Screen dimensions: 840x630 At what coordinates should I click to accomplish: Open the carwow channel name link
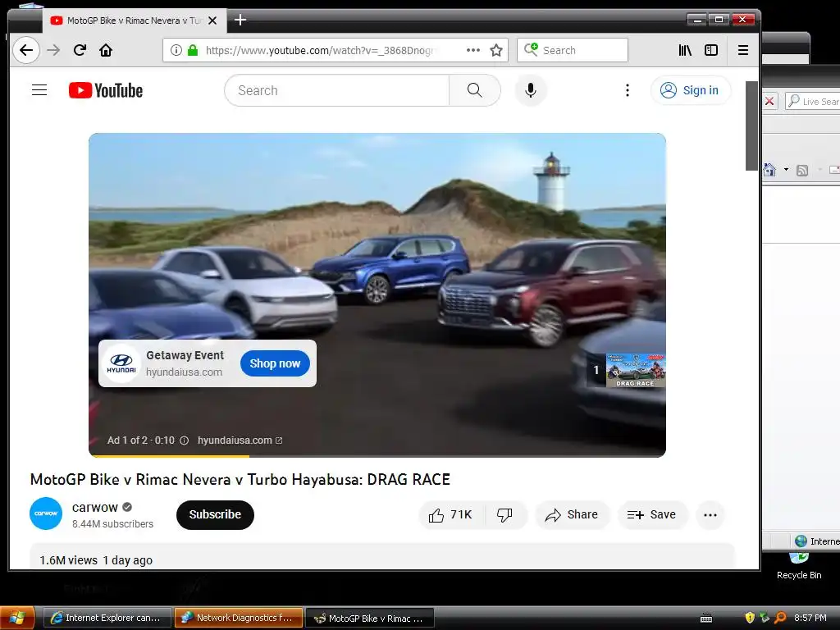95,507
